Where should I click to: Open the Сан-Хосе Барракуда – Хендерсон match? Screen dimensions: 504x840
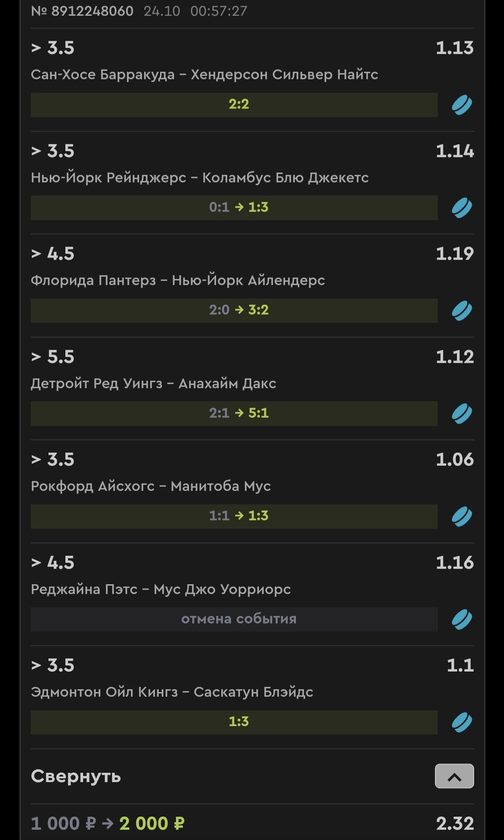[204, 75]
